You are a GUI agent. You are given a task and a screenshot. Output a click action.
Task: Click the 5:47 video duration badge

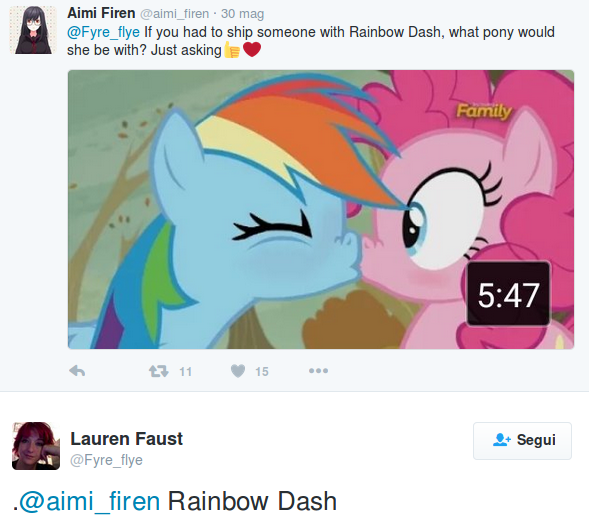pyautogui.click(x=508, y=294)
